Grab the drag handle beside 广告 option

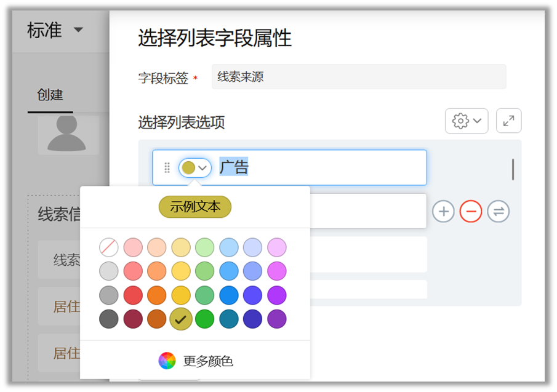[167, 167]
